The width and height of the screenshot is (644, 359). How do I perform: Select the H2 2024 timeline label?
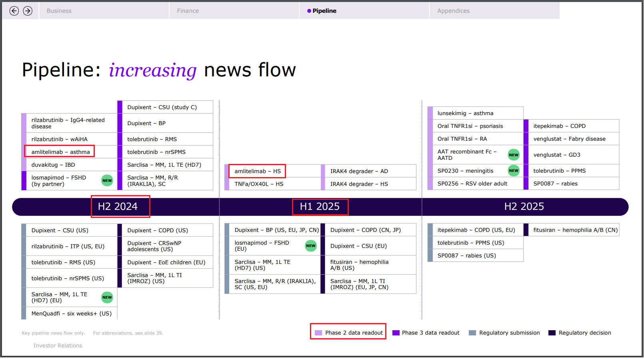coord(118,207)
